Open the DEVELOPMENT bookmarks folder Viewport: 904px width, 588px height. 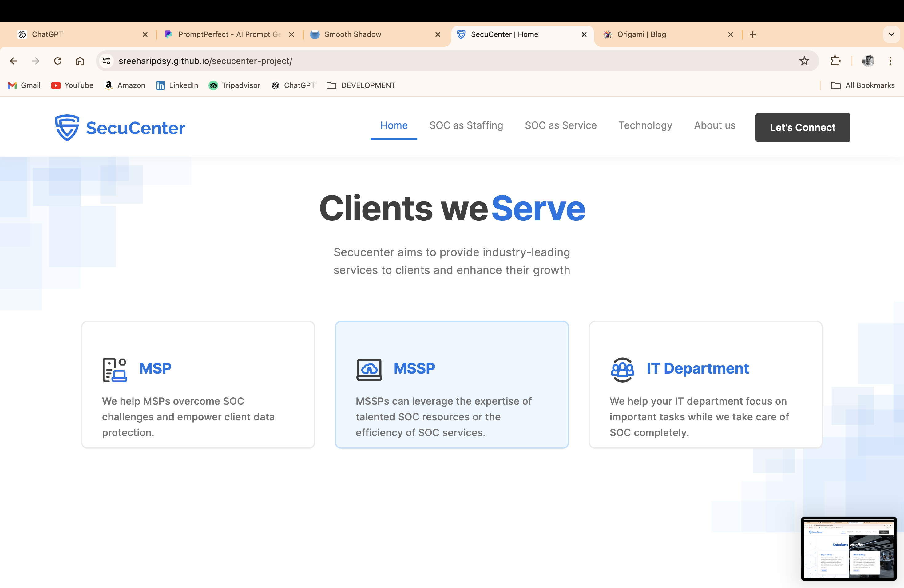coord(361,85)
